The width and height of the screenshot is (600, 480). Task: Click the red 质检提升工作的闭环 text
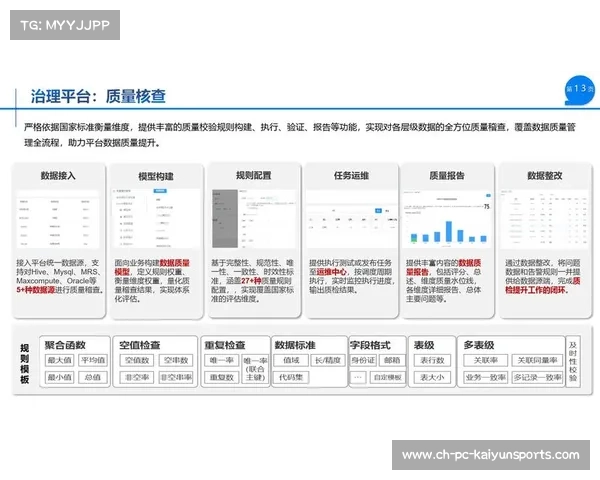543,286
